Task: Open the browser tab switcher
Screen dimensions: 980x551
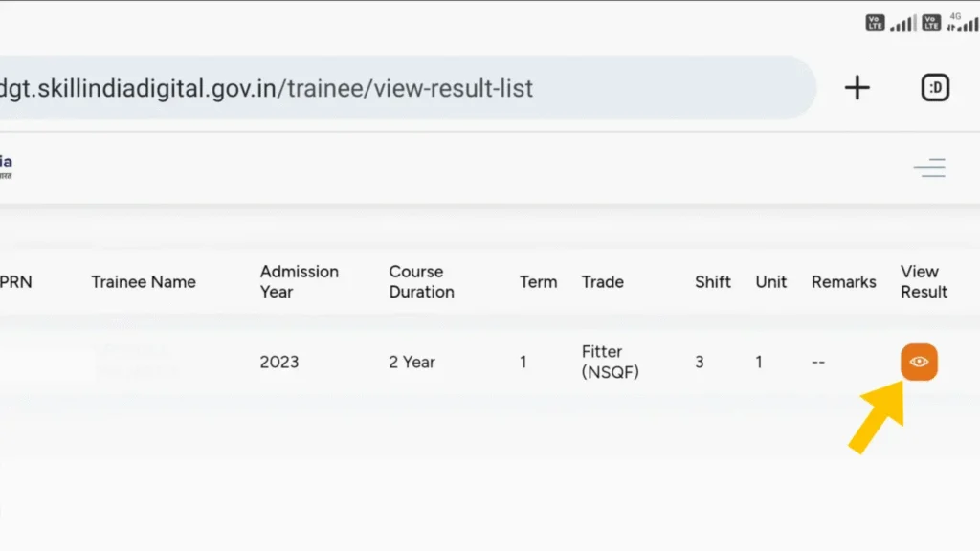Action: [x=935, y=88]
